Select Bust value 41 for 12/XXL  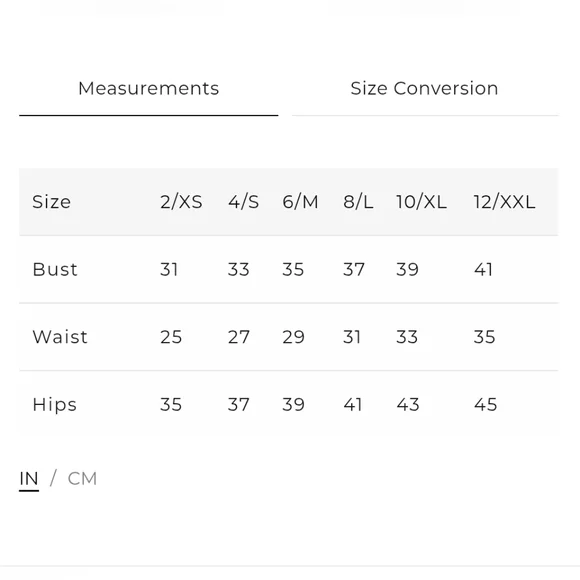coord(483,269)
